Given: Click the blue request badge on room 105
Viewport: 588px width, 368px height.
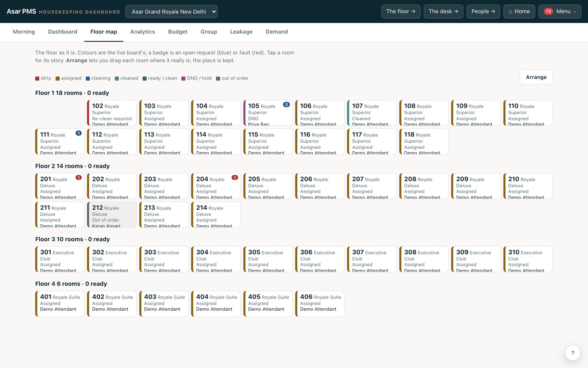Looking at the screenshot, I should click(x=286, y=105).
